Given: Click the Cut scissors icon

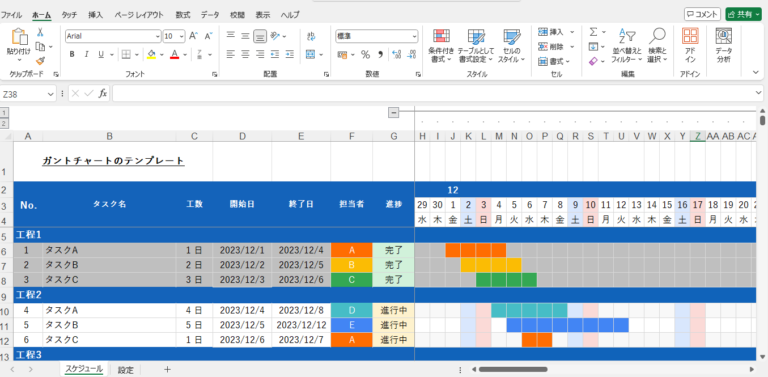Looking at the screenshot, I should tap(41, 32).
